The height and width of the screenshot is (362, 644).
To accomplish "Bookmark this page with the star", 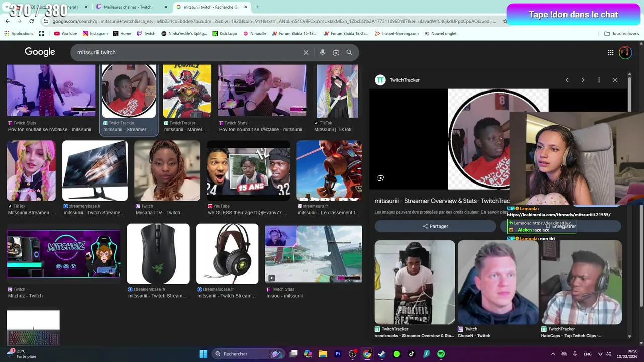I will coord(505,21).
